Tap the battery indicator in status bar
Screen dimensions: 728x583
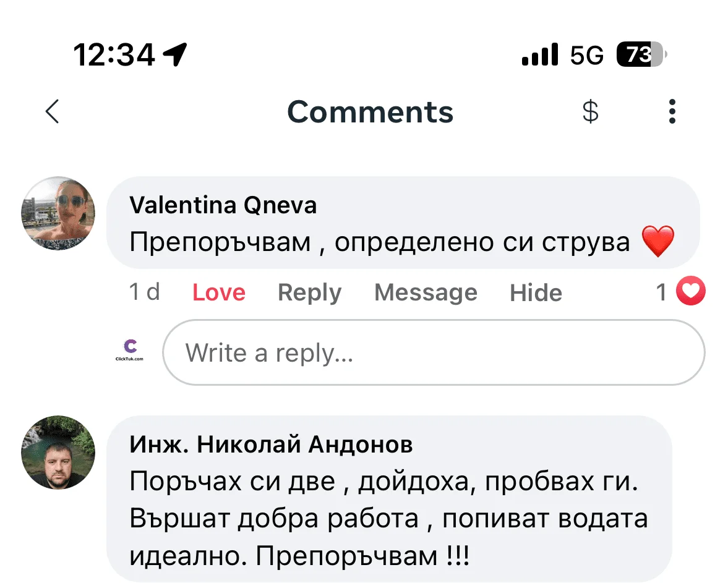[641, 56]
